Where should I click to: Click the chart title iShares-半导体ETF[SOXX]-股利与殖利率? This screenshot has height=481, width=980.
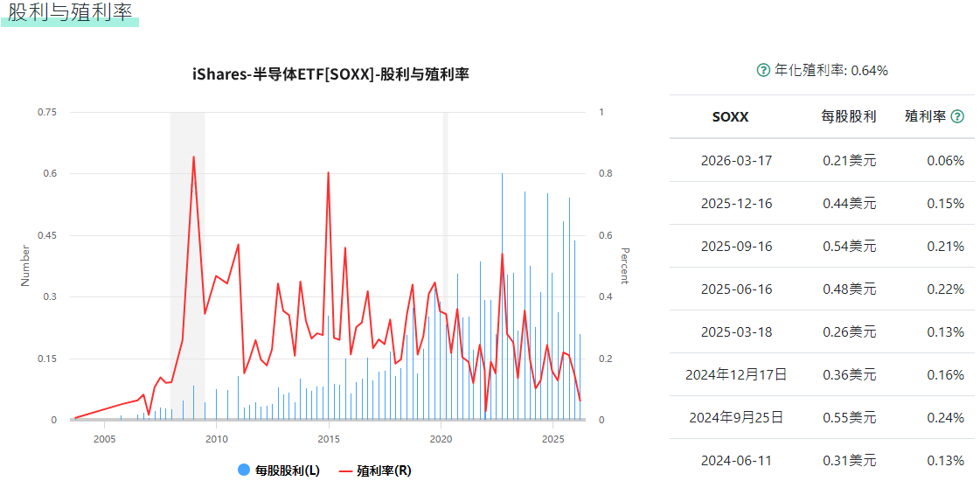[330, 74]
